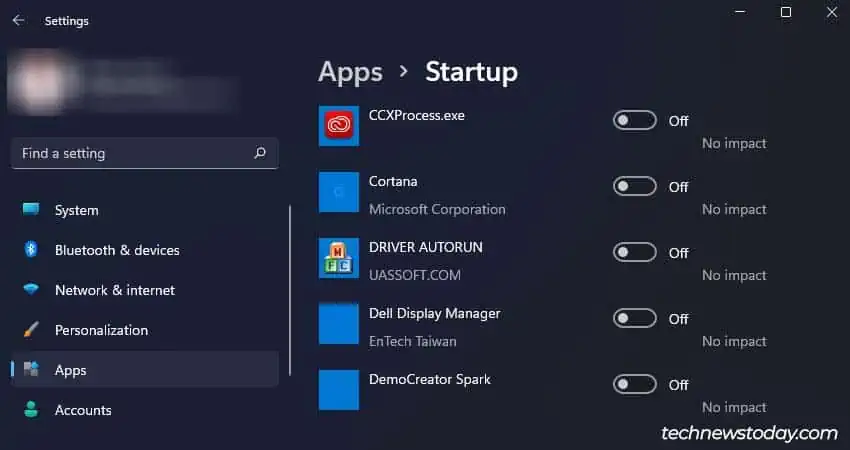This screenshot has height=450, width=850.
Task: Focus the Find a setting search box
Action: tap(145, 153)
